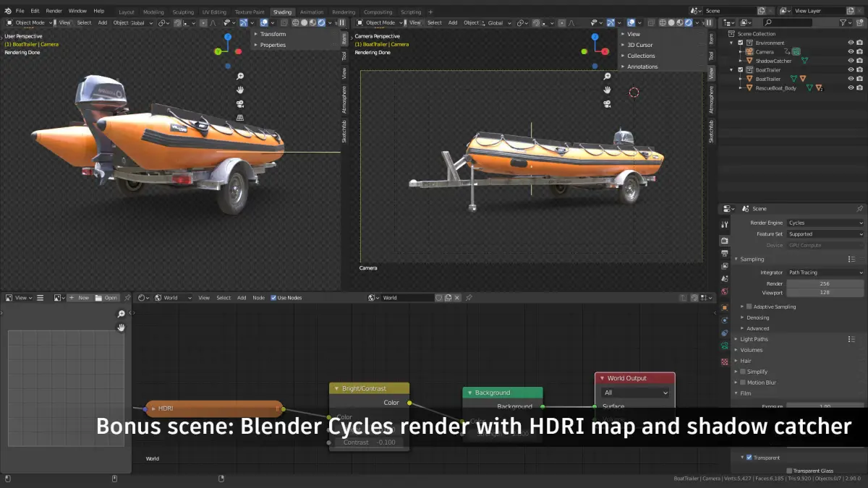Toggle camera view icon in left viewport
The width and height of the screenshot is (868, 488).
[x=239, y=103]
